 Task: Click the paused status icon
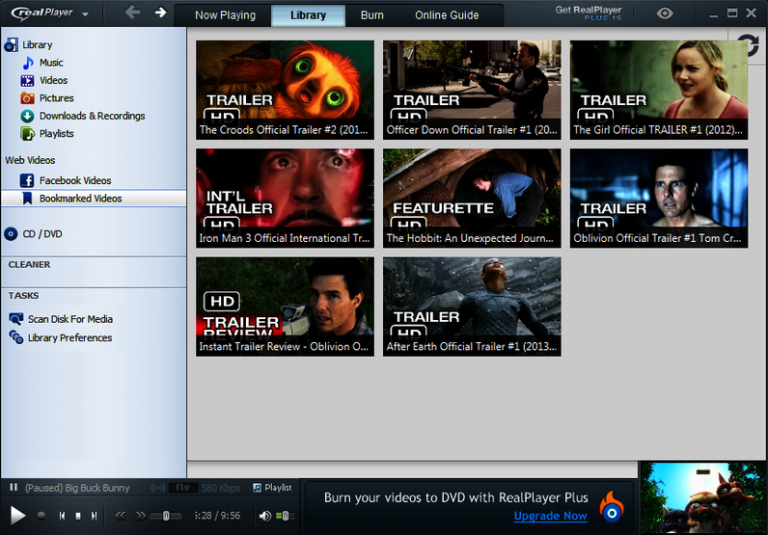pyautogui.click(x=13, y=487)
